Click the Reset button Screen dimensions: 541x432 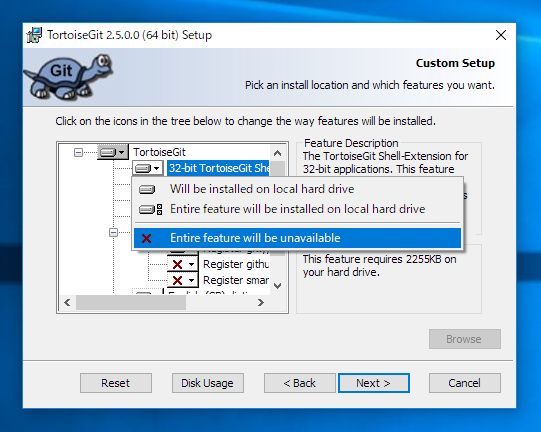(116, 383)
